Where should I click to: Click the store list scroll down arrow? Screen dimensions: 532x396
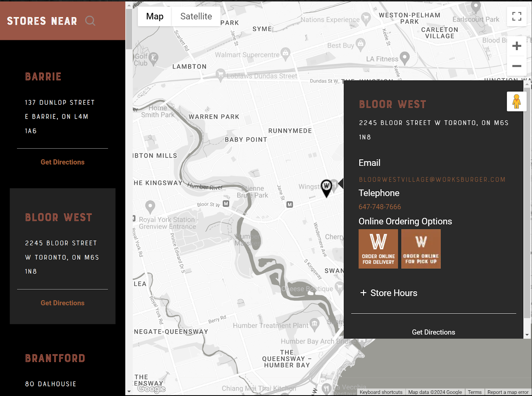point(129,392)
